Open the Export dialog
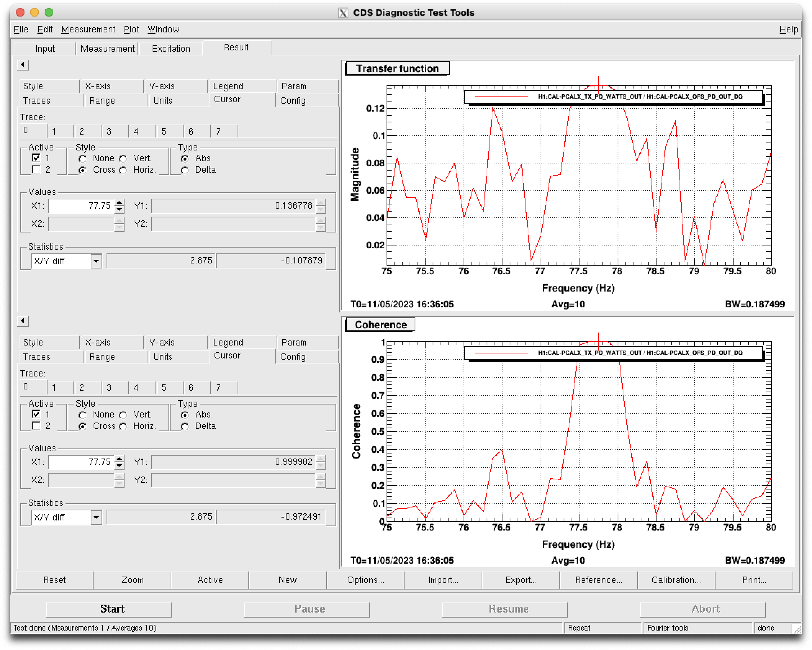The height and width of the screenshot is (650, 812). (x=521, y=580)
